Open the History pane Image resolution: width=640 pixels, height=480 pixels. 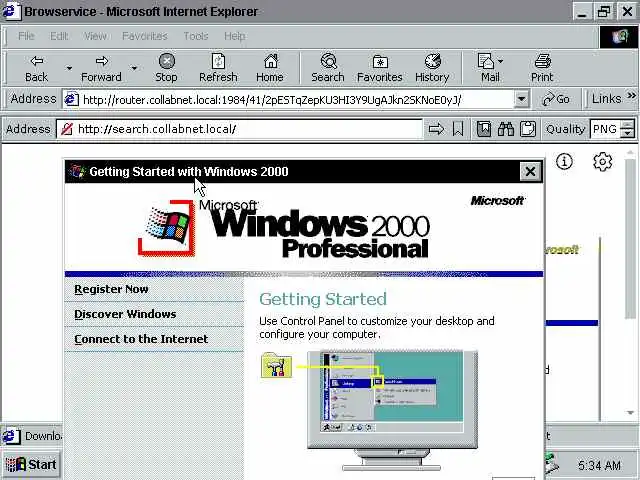pos(432,68)
